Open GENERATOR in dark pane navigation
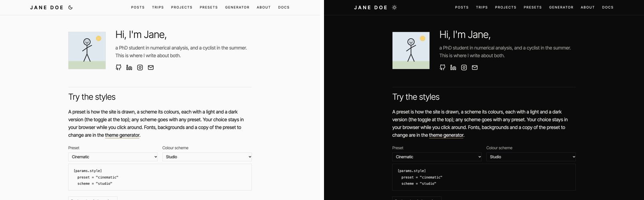Image resolution: width=644 pixels, height=200 pixels. click(x=561, y=7)
